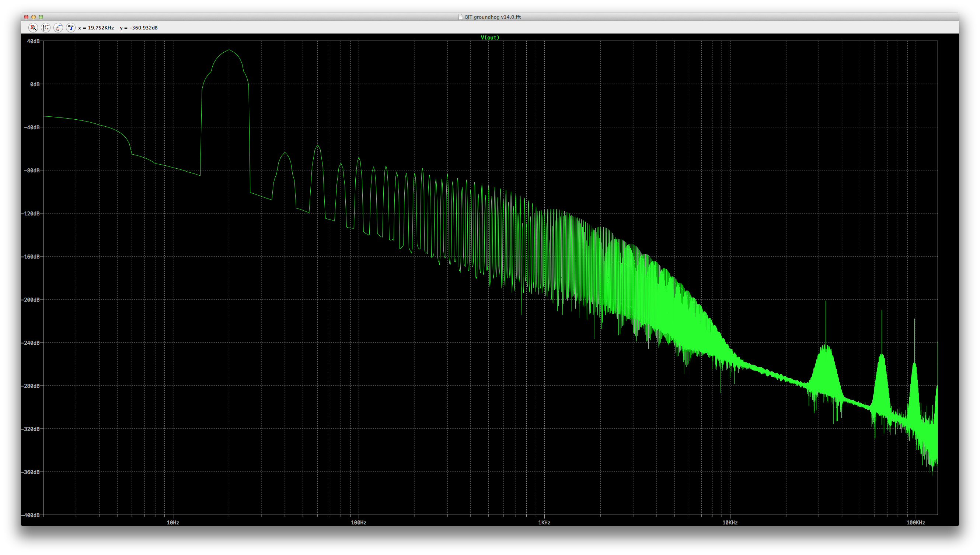Image resolution: width=980 pixels, height=555 pixels.
Task: Click the tallest spike near 30KHz
Action: pos(826,302)
